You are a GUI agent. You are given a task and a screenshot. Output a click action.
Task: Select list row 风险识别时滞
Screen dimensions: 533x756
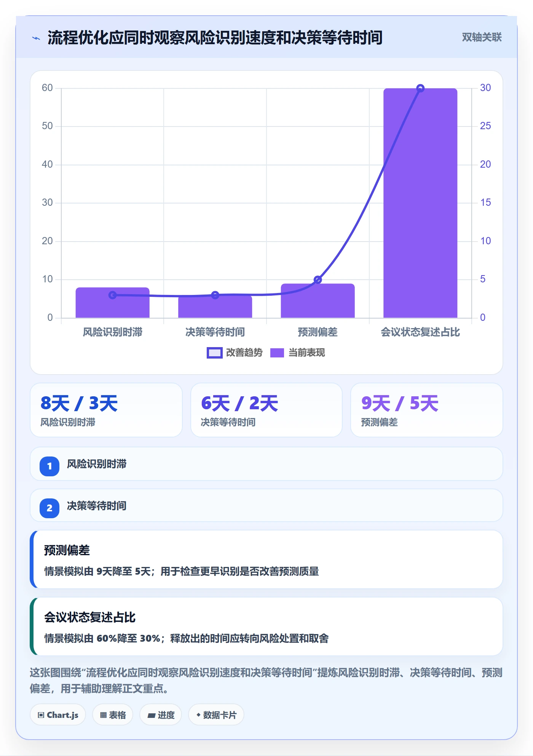click(x=266, y=464)
